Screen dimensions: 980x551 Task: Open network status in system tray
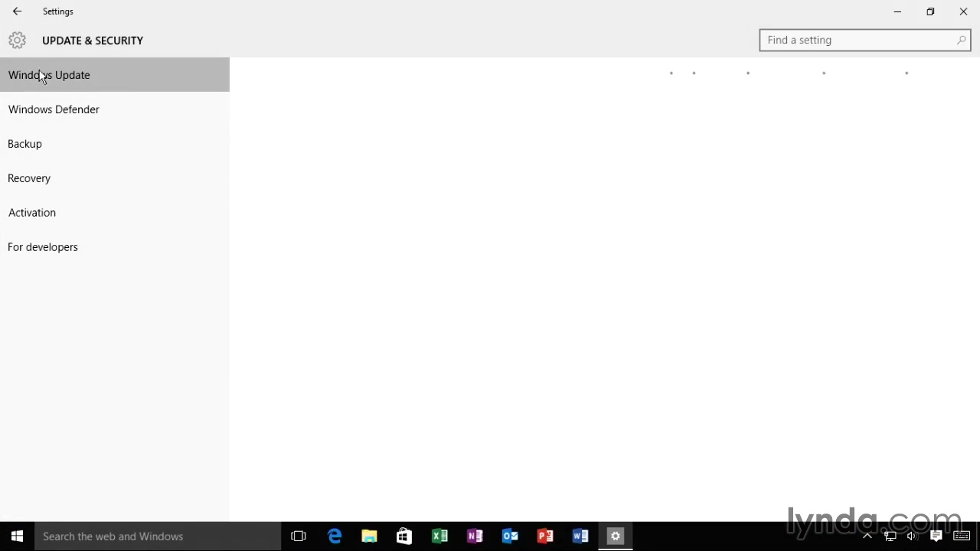[x=890, y=536]
